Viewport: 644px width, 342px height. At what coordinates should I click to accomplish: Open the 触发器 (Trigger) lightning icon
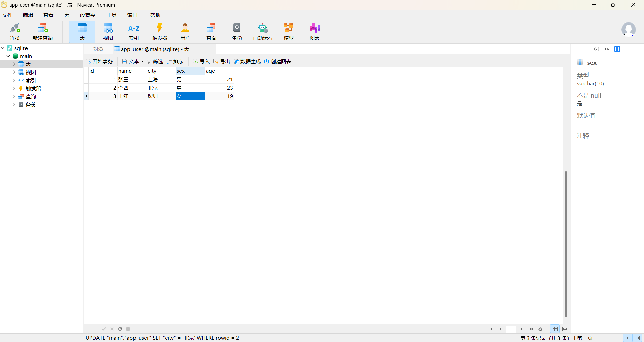coord(160,32)
